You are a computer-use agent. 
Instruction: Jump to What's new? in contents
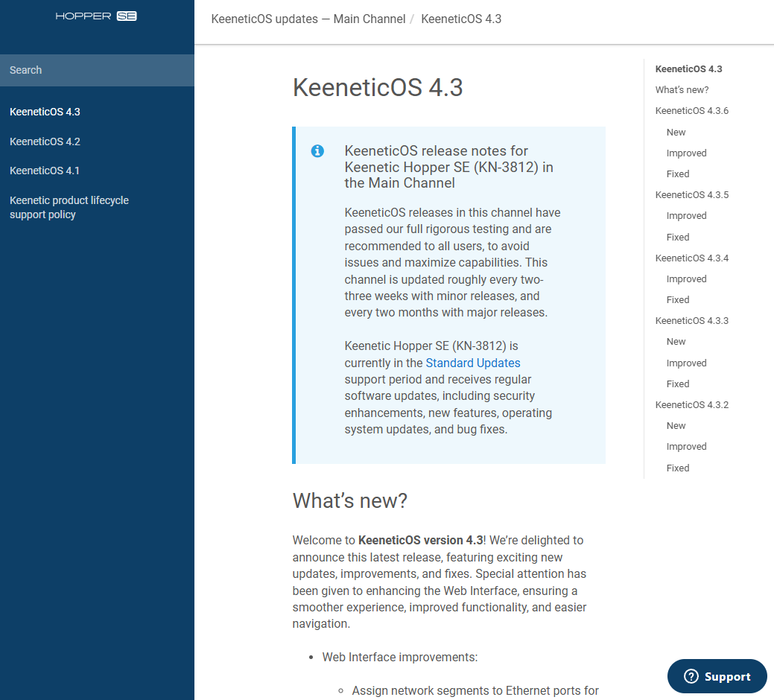[x=682, y=90]
